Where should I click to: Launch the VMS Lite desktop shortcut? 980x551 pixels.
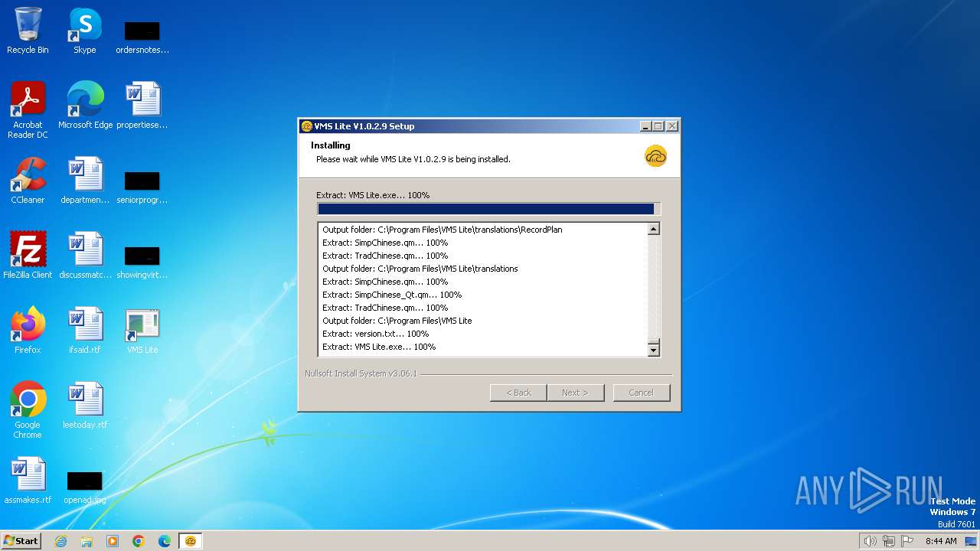coord(142,331)
